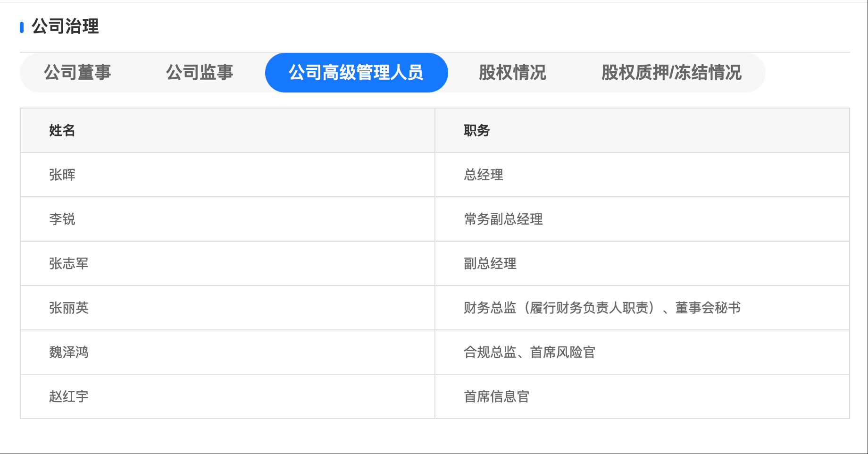This screenshot has width=868, height=454.
Task: Open the 公司监事 tab
Action: pyautogui.click(x=200, y=73)
